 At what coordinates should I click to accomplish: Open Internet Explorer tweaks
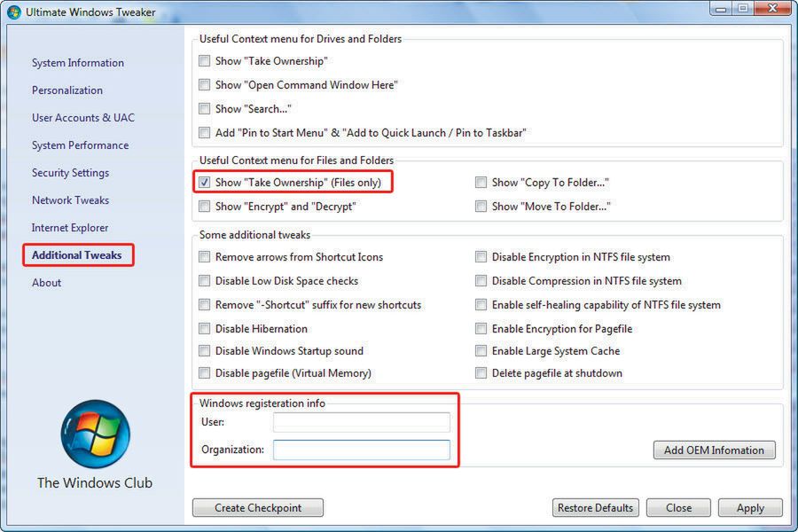click(x=70, y=228)
